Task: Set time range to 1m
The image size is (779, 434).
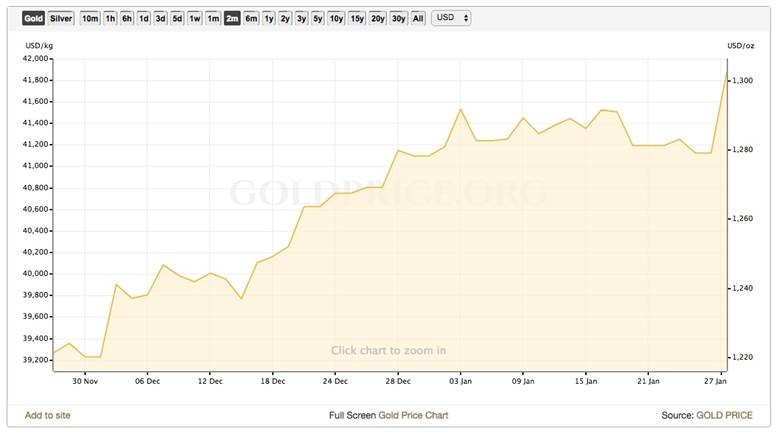Action: (213, 18)
